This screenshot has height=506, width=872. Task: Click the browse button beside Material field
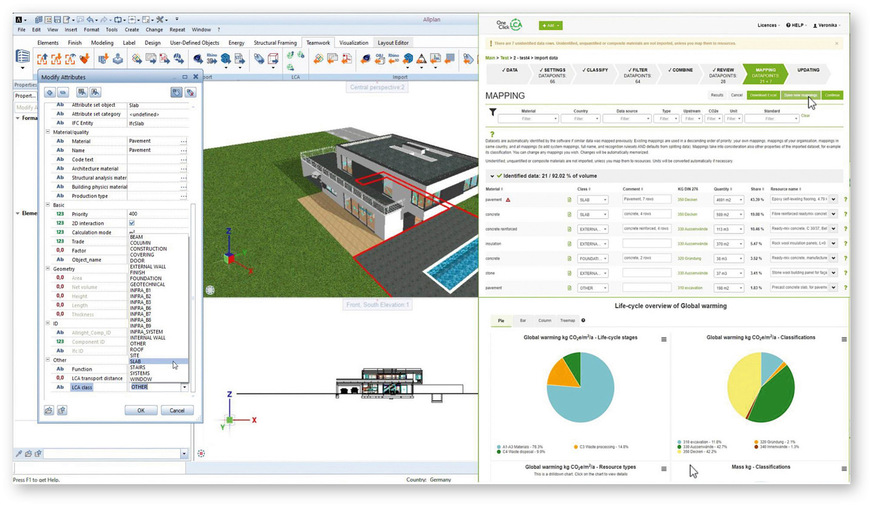tap(183, 141)
